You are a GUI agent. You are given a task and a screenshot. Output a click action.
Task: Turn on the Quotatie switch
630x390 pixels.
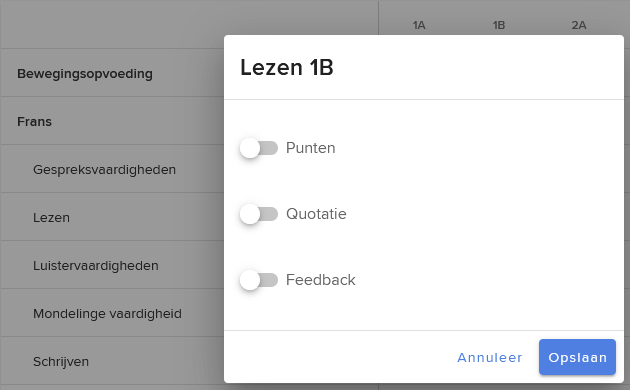coord(259,214)
